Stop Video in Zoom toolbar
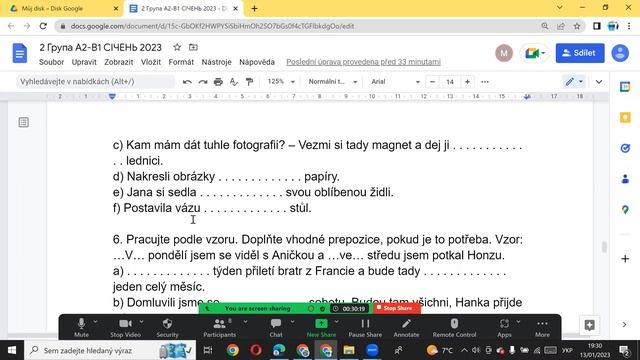Screen dimensions: 640x360 (x=125, y=328)
